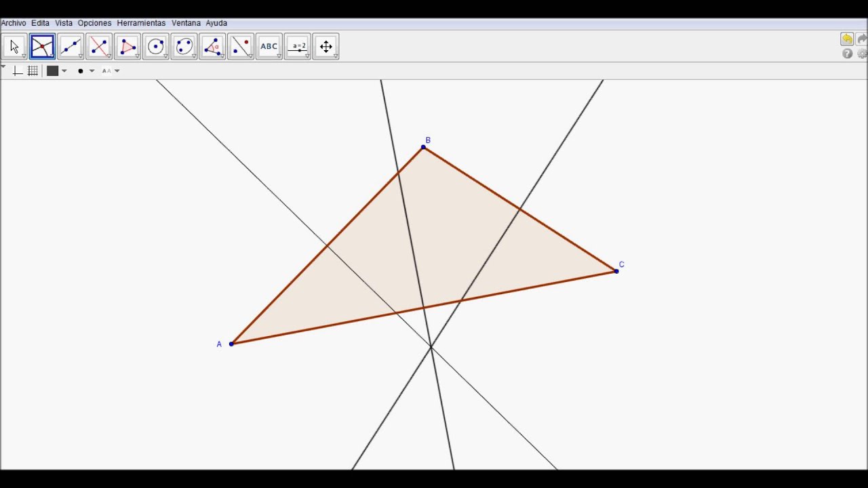Viewport: 868px width, 488px height.
Task: Open the Ayuda menu
Action: pos(216,23)
